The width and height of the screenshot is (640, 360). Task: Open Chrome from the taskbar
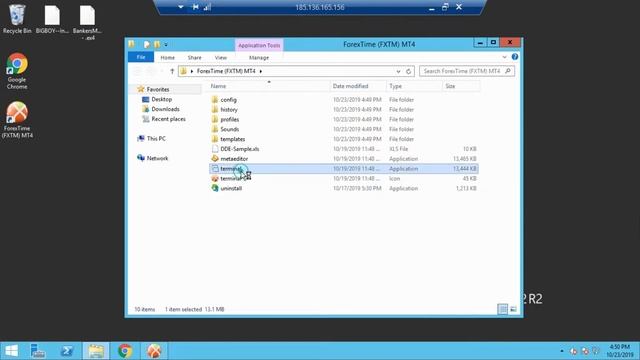125,351
